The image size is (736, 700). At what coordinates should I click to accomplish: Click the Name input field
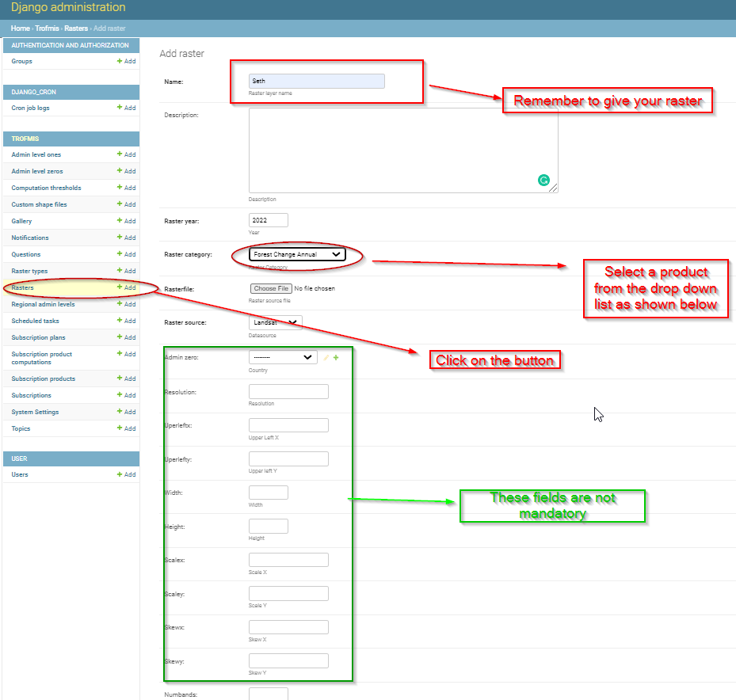coord(317,82)
